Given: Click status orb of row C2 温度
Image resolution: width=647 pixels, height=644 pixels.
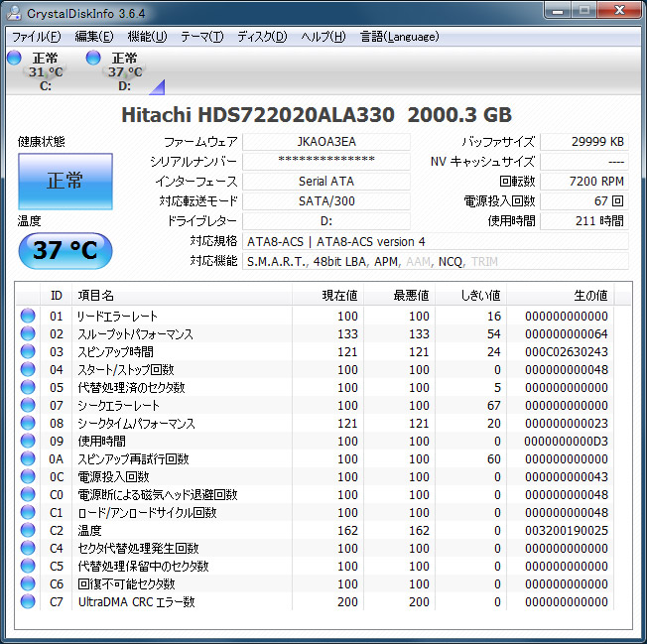Looking at the screenshot, I should coord(28,531).
